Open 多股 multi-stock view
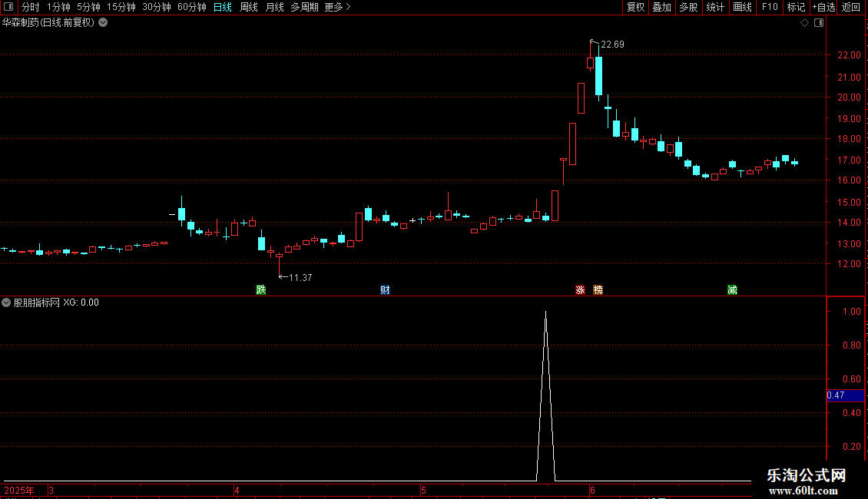This screenshot has height=499, width=868. [689, 7]
